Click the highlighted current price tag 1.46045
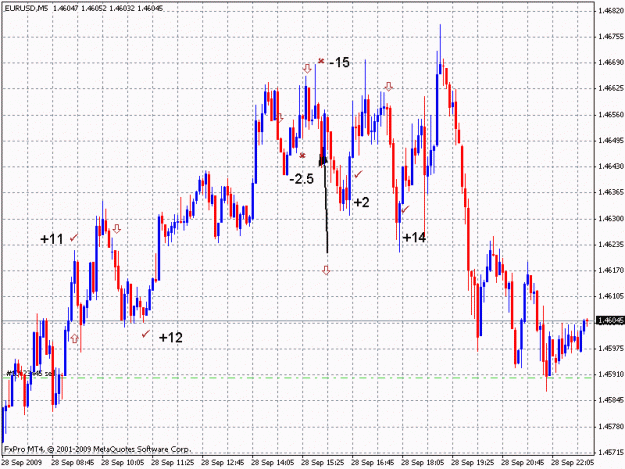This screenshot has height=469, width=625. [x=609, y=320]
